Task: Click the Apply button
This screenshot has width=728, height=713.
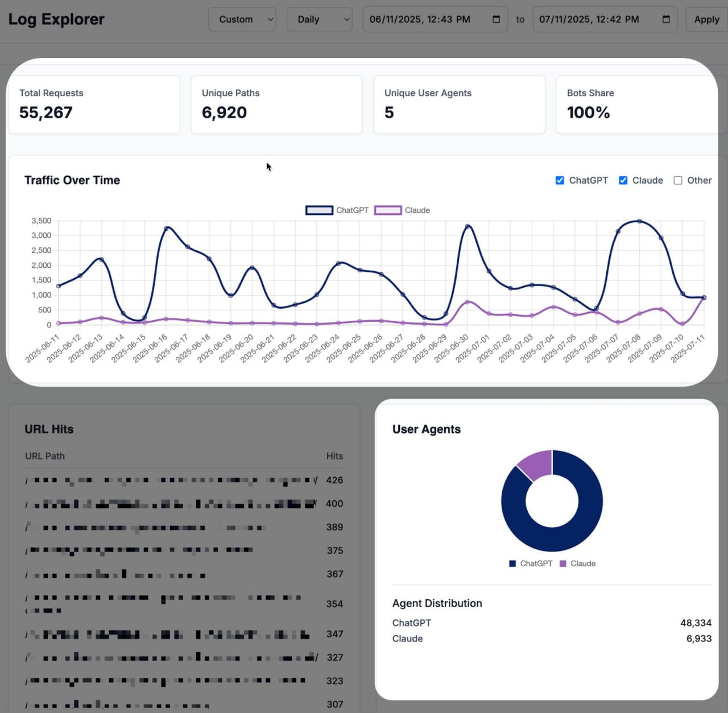Action: [x=706, y=19]
